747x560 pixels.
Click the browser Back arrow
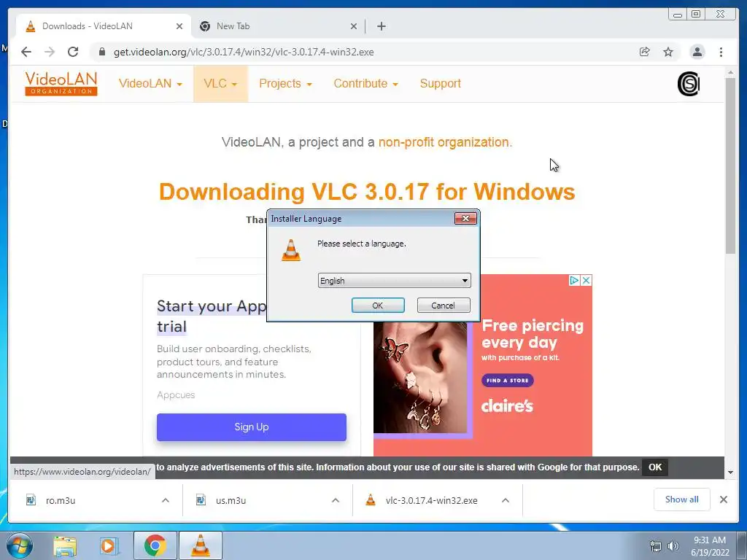(x=26, y=52)
